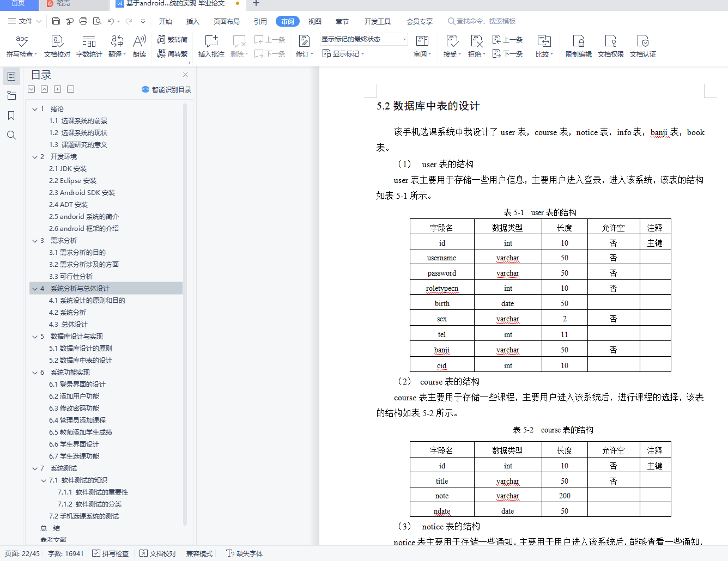Collapse chapter 4 系统分析与总体设计
Image resolution: width=728 pixels, height=561 pixels.
tap(35, 289)
